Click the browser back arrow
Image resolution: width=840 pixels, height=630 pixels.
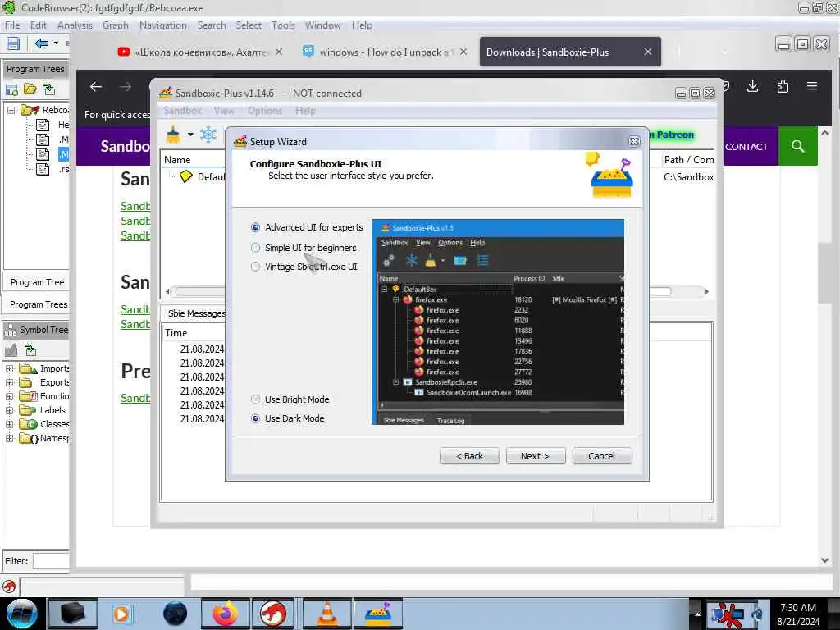(x=96, y=87)
